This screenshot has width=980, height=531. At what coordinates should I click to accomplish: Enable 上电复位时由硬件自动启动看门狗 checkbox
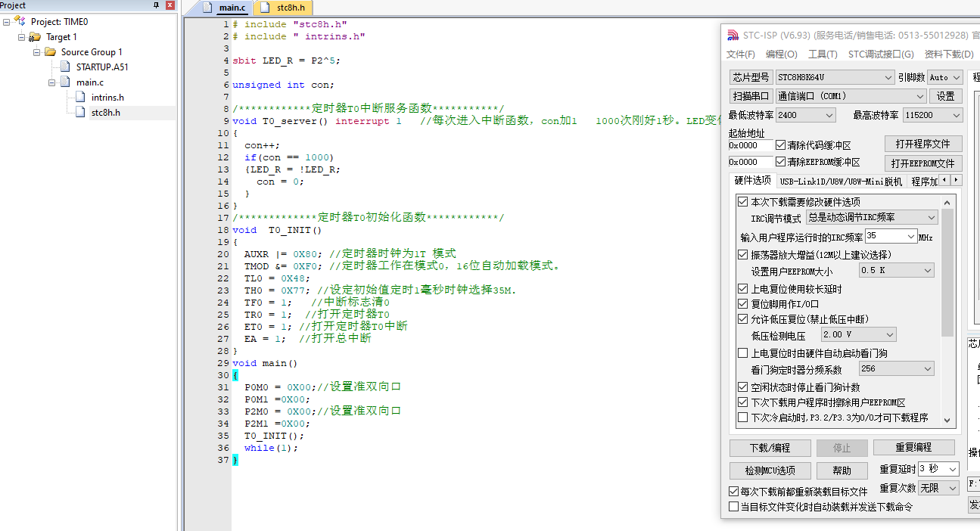pos(742,353)
